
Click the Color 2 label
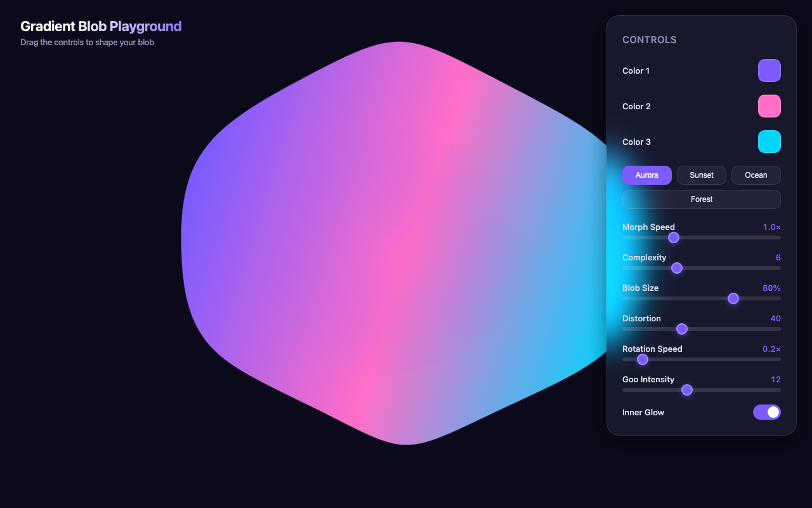click(x=636, y=106)
